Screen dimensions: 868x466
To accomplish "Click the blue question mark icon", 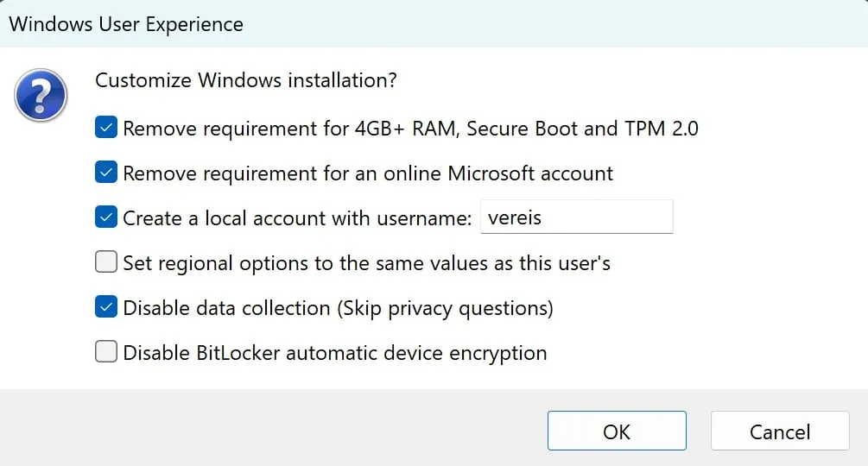I will [41, 96].
